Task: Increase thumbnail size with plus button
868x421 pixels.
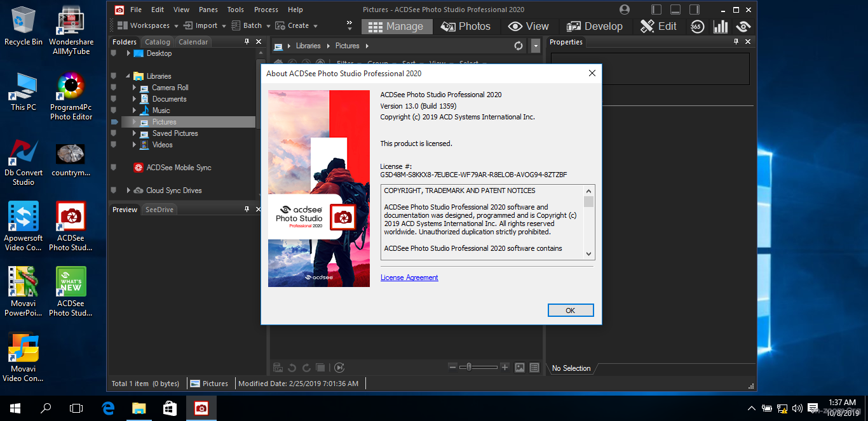Action: 505,367
